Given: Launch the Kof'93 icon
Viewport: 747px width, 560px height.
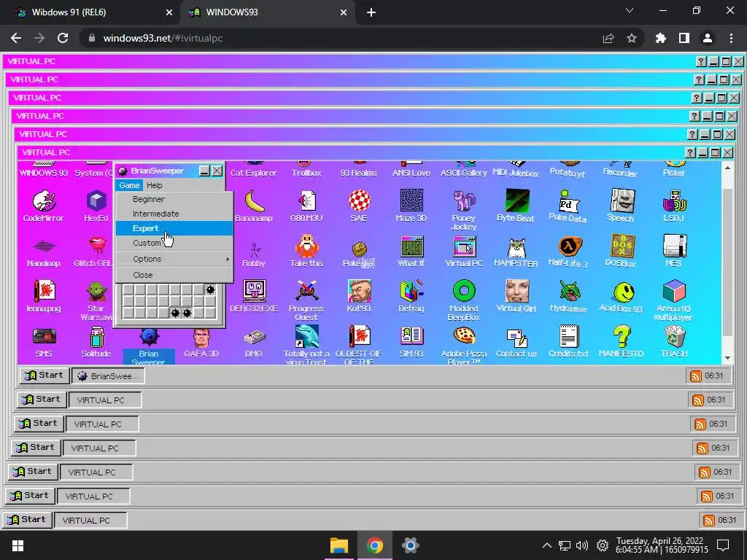Looking at the screenshot, I should pos(359,296).
